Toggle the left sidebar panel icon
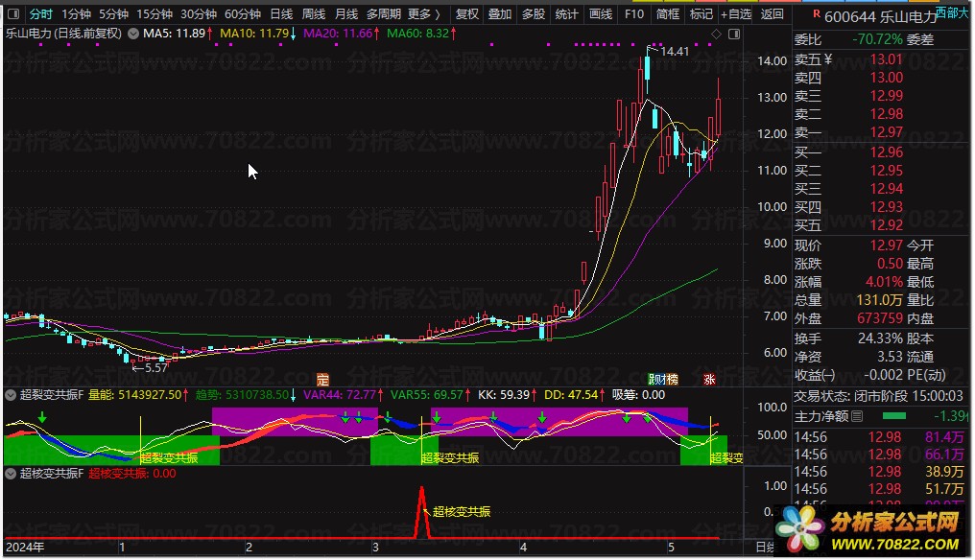 coord(13,13)
